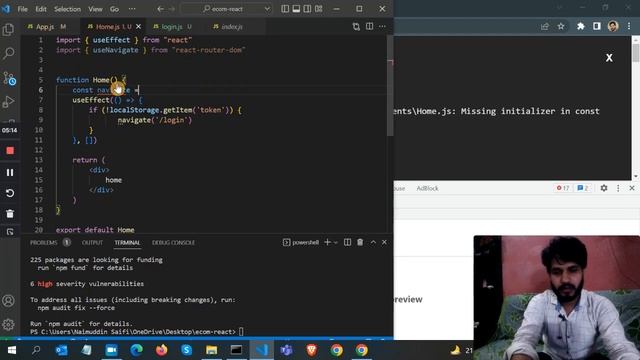Open Microsoft Teams from the taskbar

[286, 350]
